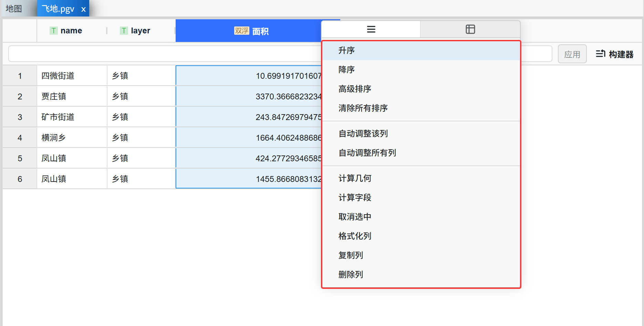Select 升序 to sort ascending
This screenshot has width=644, height=326.
(346, 51)
